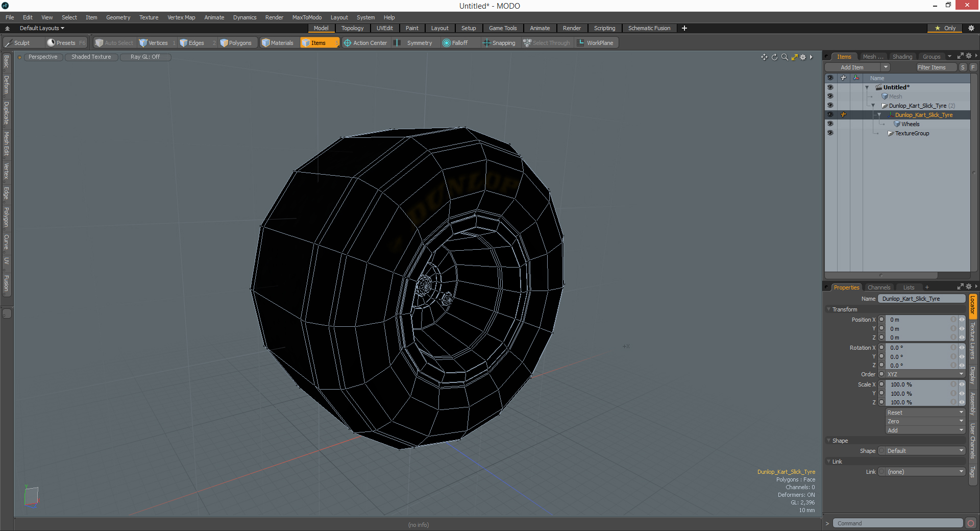Open the Geometry menu
Image resolution: width=980 pixels, height=531 pixels.
[118, 17]
